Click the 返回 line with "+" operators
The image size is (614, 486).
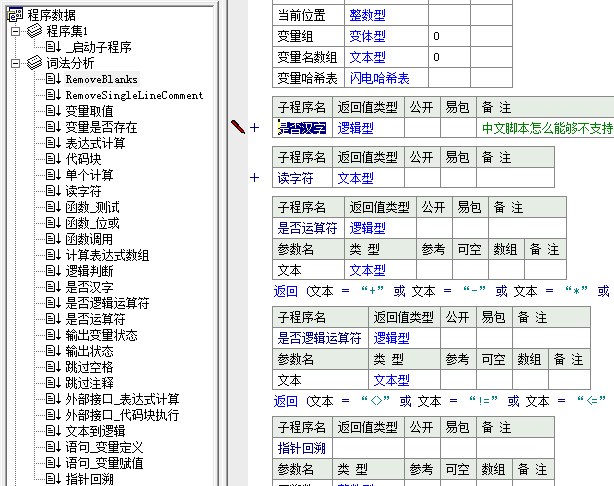click(443, 291)
